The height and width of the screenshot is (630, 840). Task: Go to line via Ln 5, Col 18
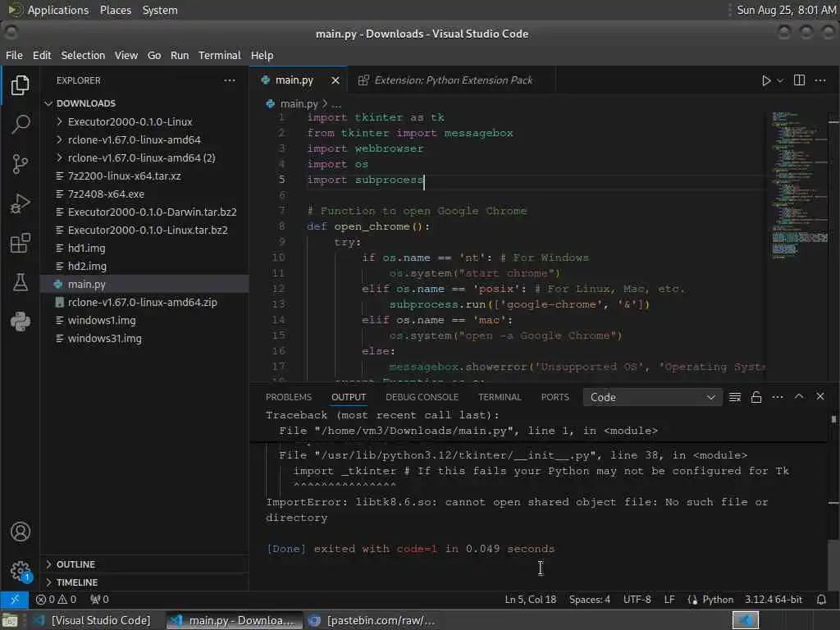(531, 600)
